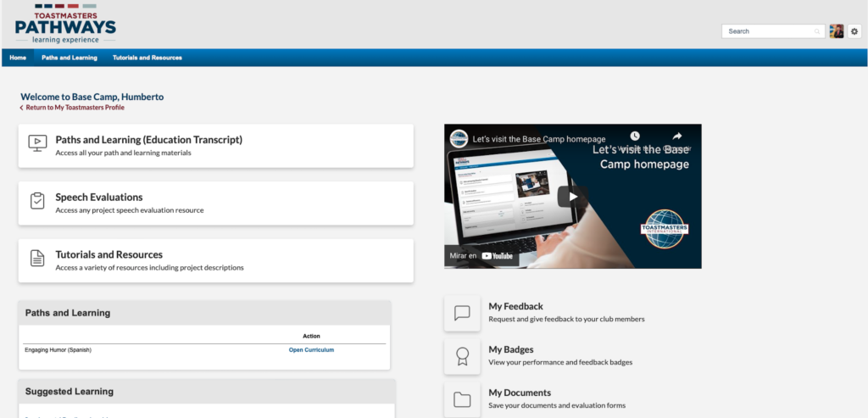This screenshot has height=418, width=868.
Task: Select the Home tab
Action: point(18,58)
